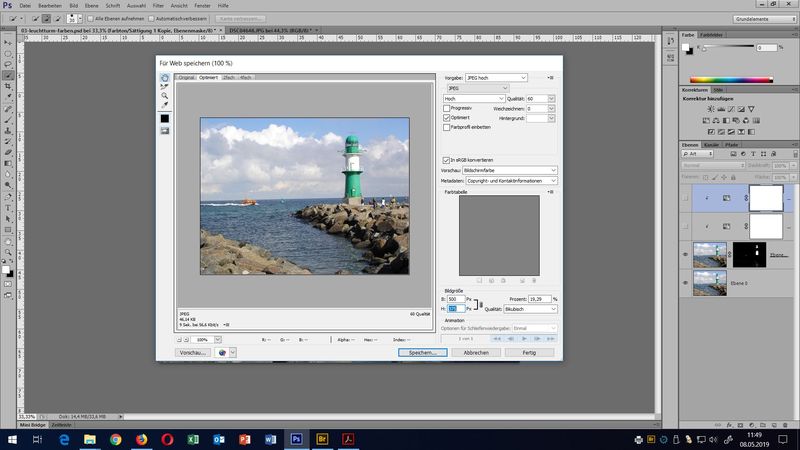Select the Zoom tool in save dialog
This screenshot has width=800, height=450.
[x=165, y=96]
